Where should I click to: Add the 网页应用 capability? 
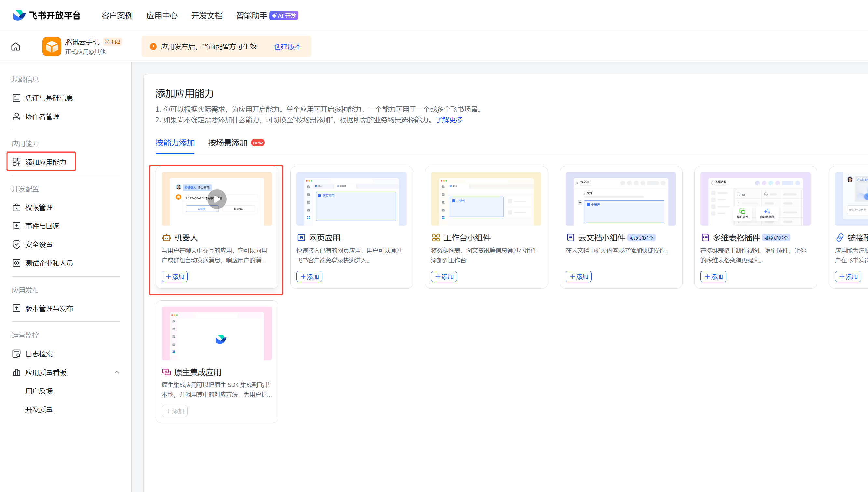pyautogui.click(x=309, y=277)
